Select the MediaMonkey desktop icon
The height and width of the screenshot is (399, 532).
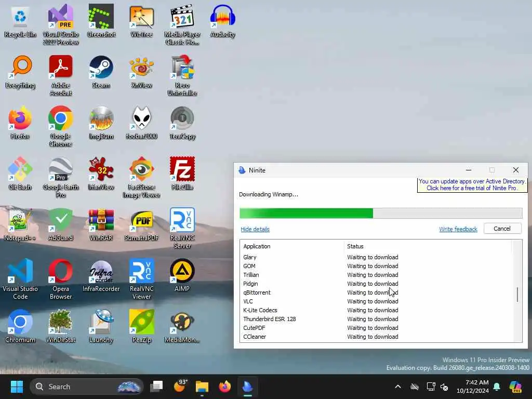182,327
